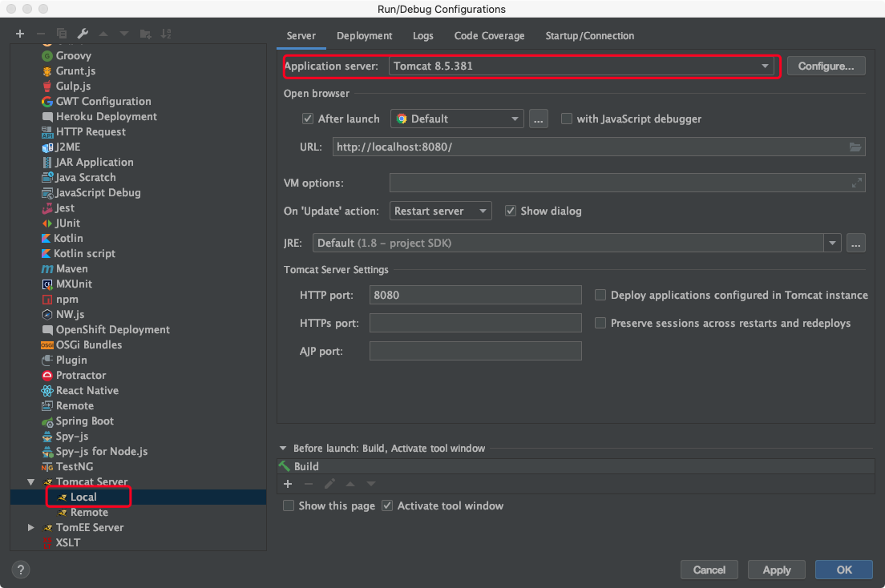Click the sort configurations alphabetically icon
This screenshot has height=588, width=885.
[x=166, y=34]
